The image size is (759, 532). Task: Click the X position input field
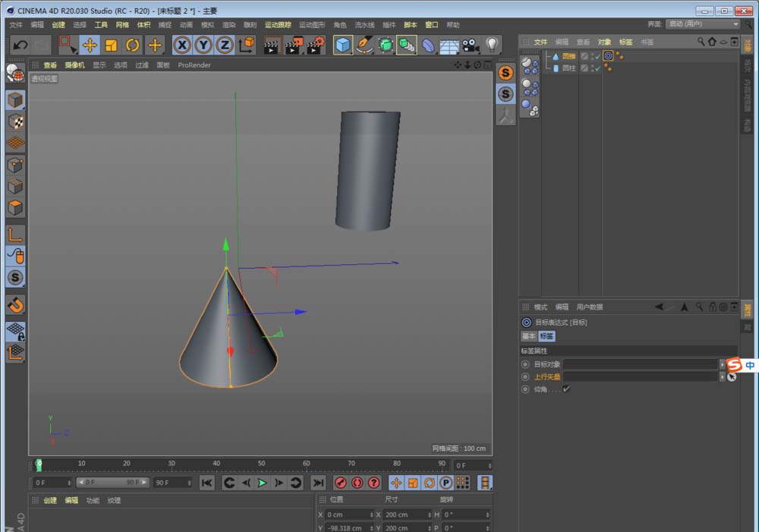point(348,515)
